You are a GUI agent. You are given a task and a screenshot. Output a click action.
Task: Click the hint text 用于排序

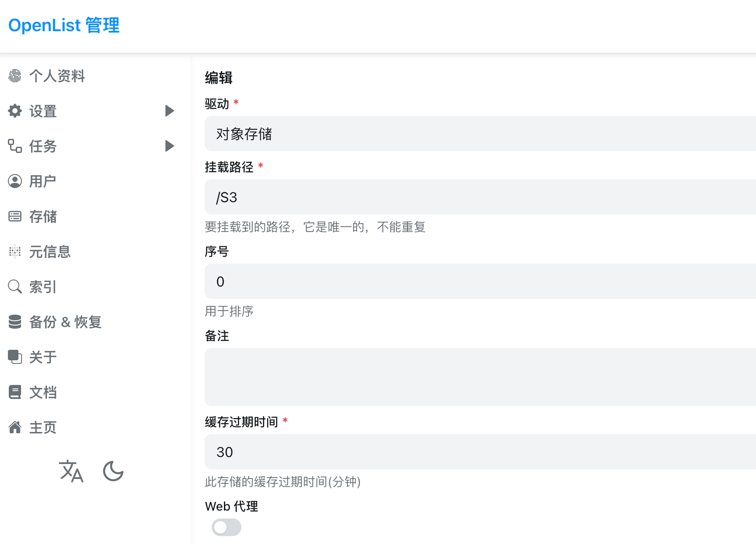coord(229,311)
